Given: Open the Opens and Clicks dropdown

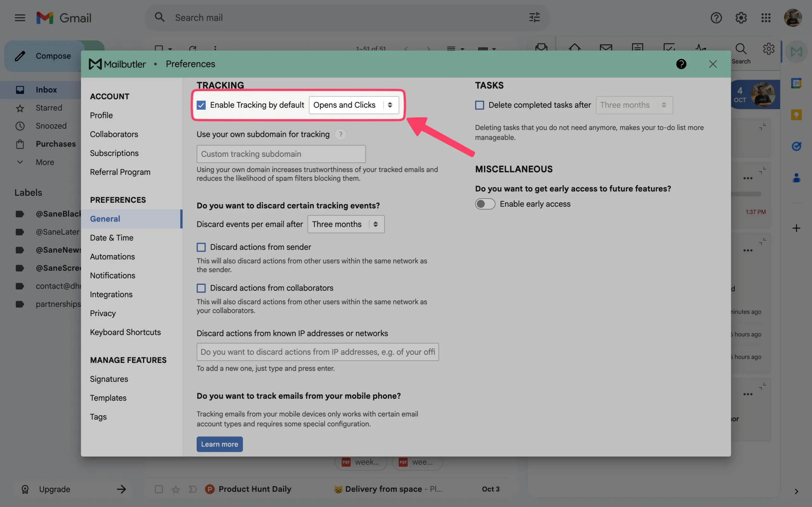Looking at the screenshot, I should (354, 105).
